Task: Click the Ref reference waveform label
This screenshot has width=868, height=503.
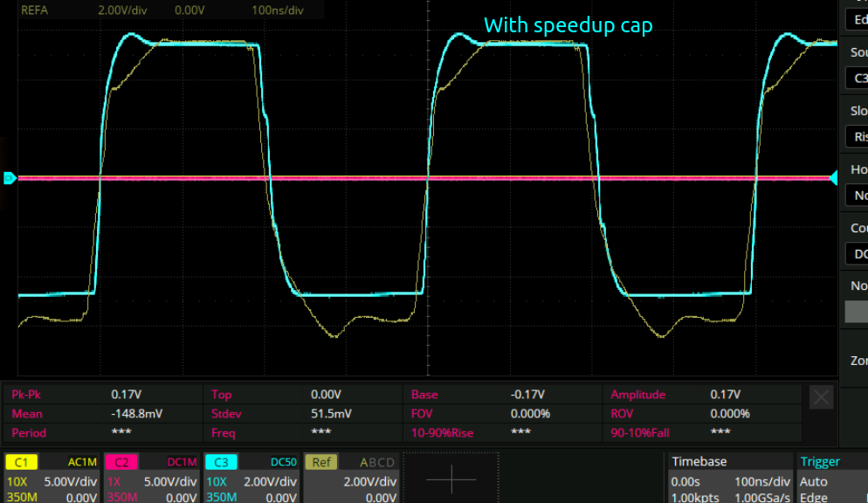Action: [x=320, y=462]
